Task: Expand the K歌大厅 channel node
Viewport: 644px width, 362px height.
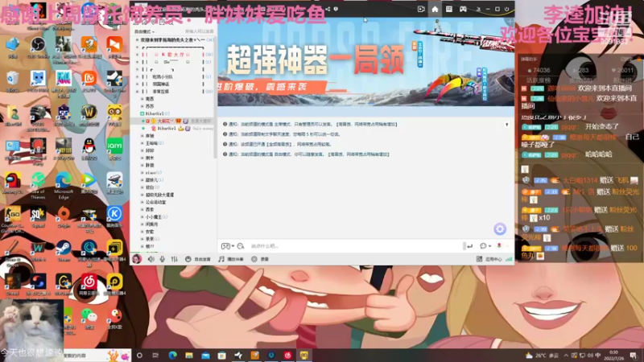Action: coord(138,55)
